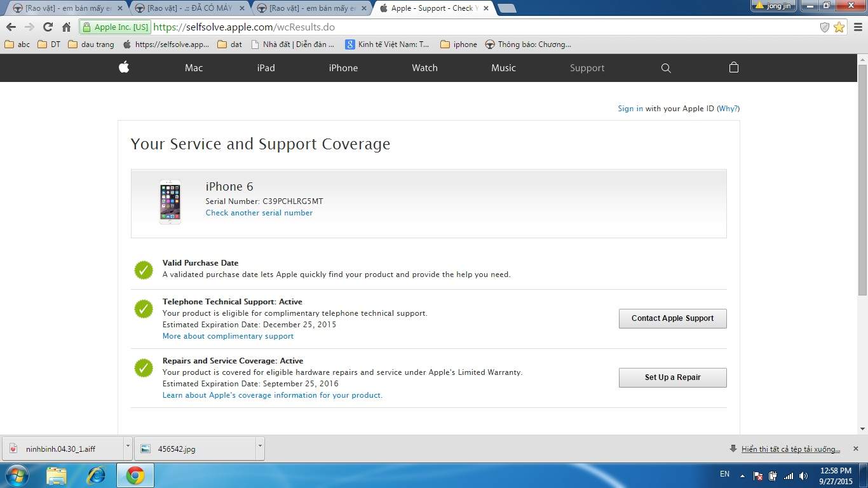Open More about complimentary support link

point(228,336)
